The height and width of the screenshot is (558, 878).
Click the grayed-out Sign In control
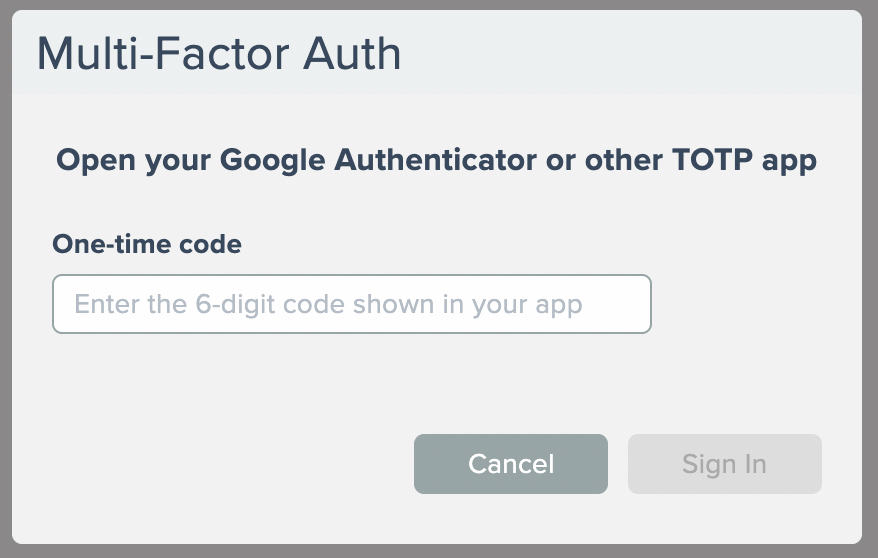point(724,464)
